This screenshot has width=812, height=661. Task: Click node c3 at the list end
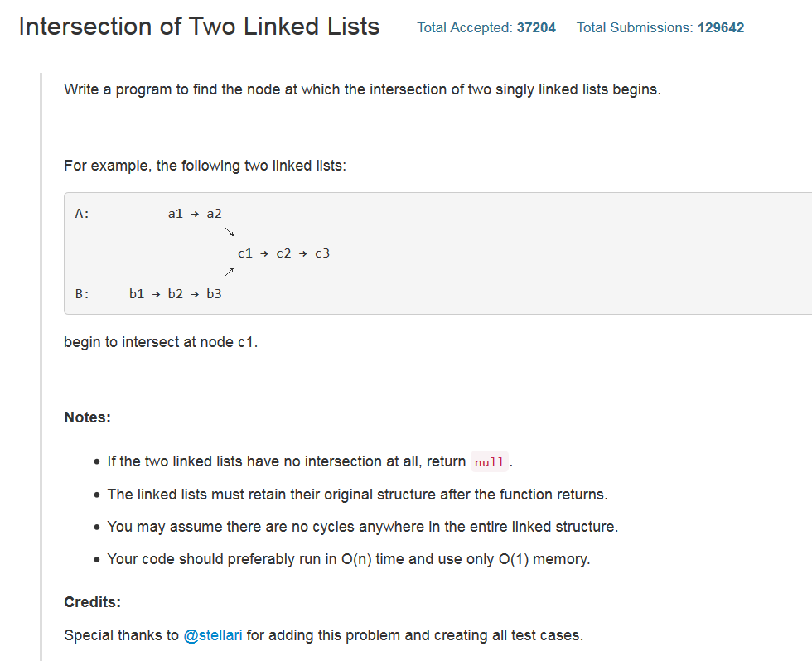(x=322, y=253)
